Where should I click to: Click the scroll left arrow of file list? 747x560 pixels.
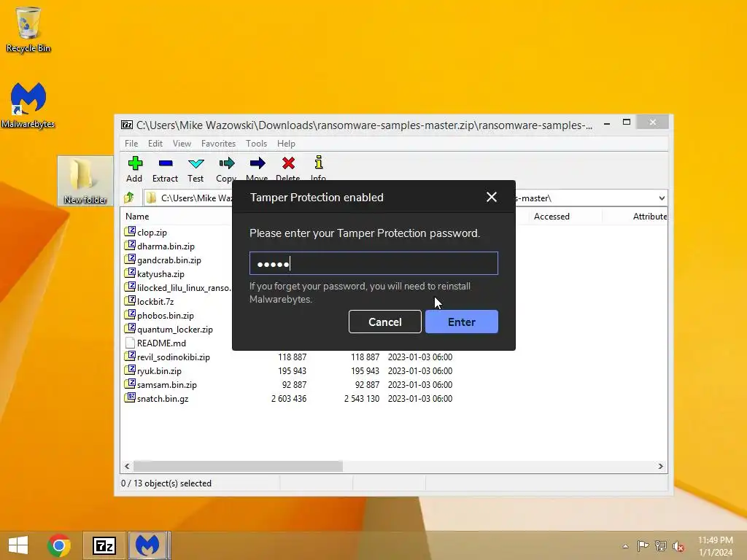127,466
